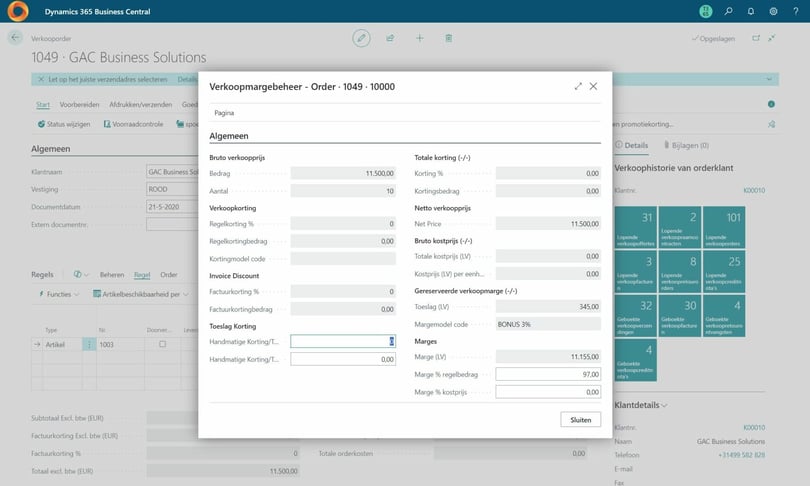This screenshot has width=810, height=486.
Task: Click the Documentdatum 21-5-2020 field
Action: 172,207
